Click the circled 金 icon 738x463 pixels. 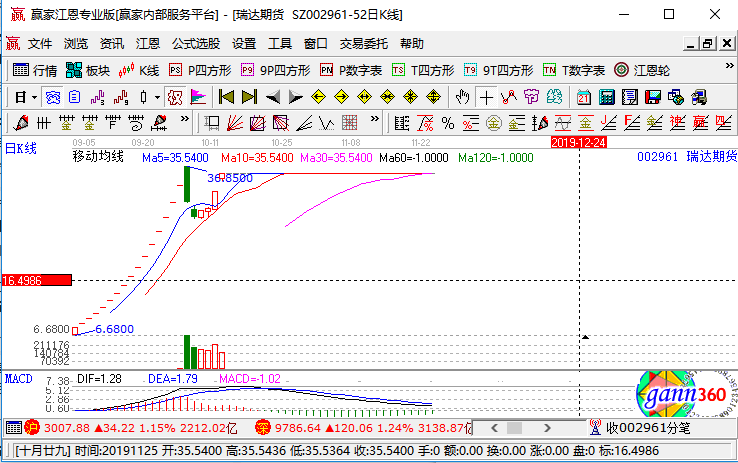[494, 123]
